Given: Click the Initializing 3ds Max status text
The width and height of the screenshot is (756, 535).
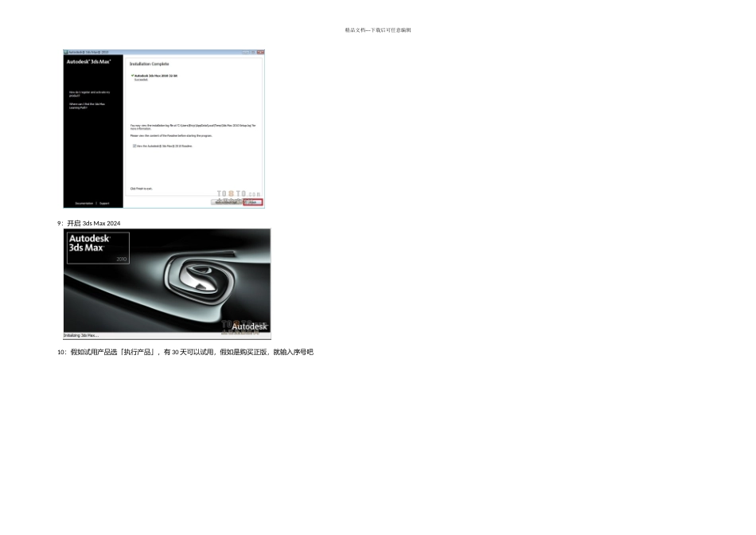Looking at the screenshot, I should pyautogui.click(x=81, y=335).
